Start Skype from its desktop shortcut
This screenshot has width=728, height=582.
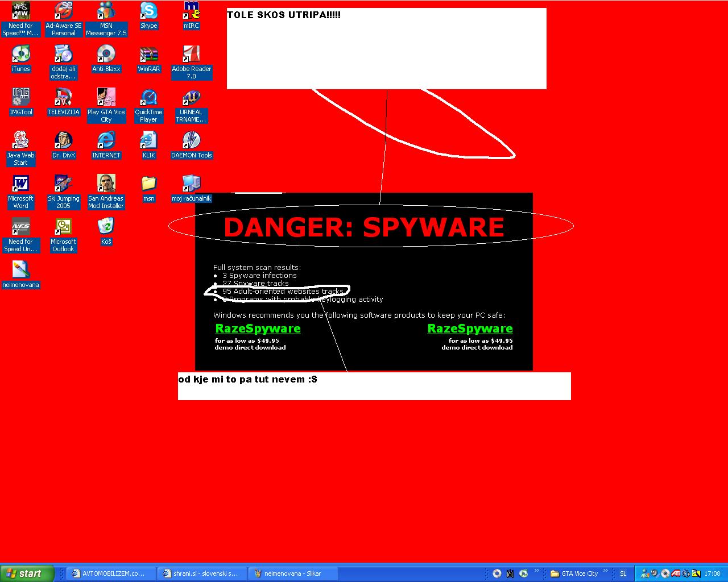[148, 15]
